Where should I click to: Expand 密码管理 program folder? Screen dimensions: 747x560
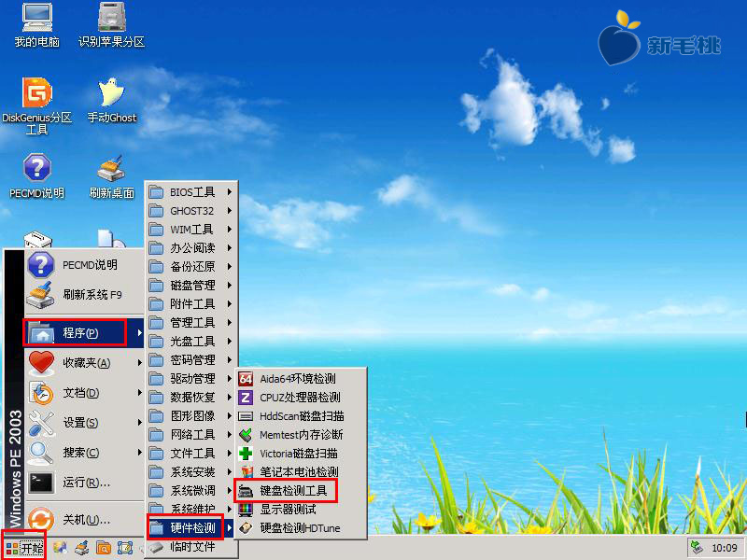191,359
